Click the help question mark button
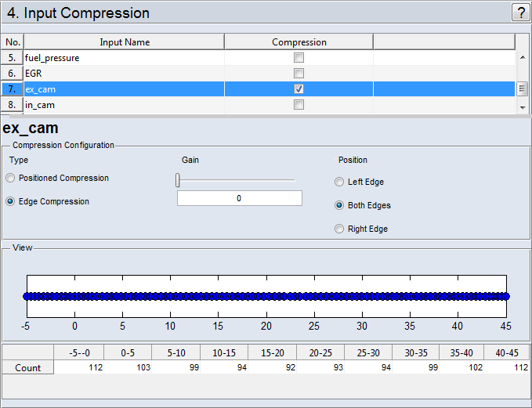This screenshot has width=532, height=408. (x=520, y=13)
